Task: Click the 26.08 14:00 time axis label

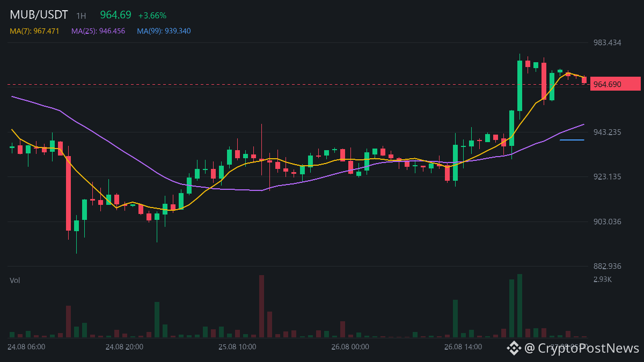Action: pos(463,347)
